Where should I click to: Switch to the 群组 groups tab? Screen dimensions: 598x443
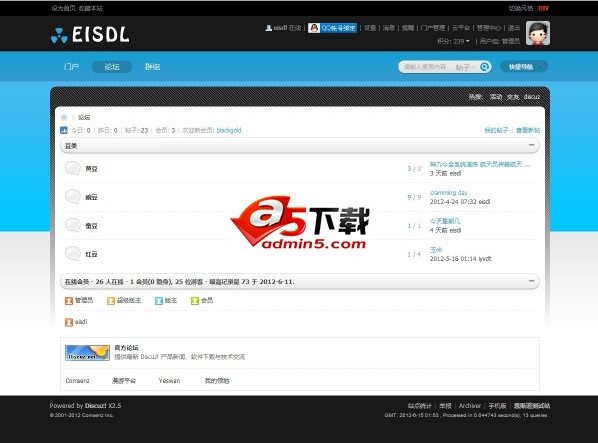point(152,67)
